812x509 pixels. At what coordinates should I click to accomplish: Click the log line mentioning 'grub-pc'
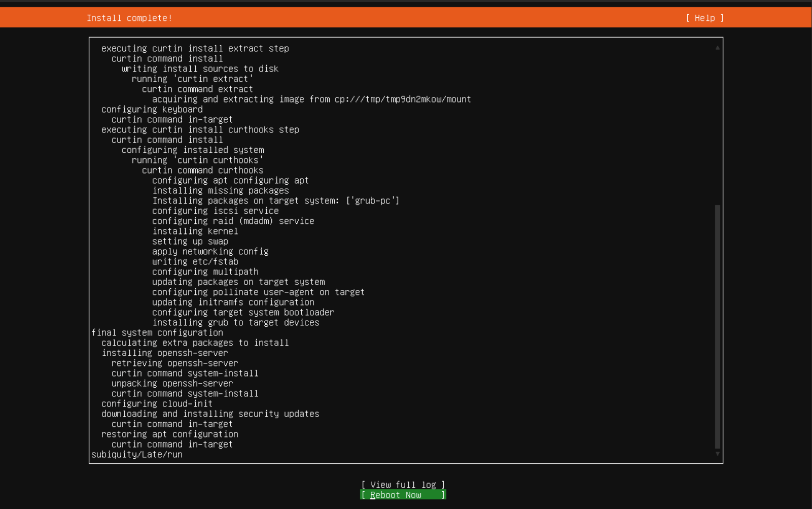click(x=276, y=200)
